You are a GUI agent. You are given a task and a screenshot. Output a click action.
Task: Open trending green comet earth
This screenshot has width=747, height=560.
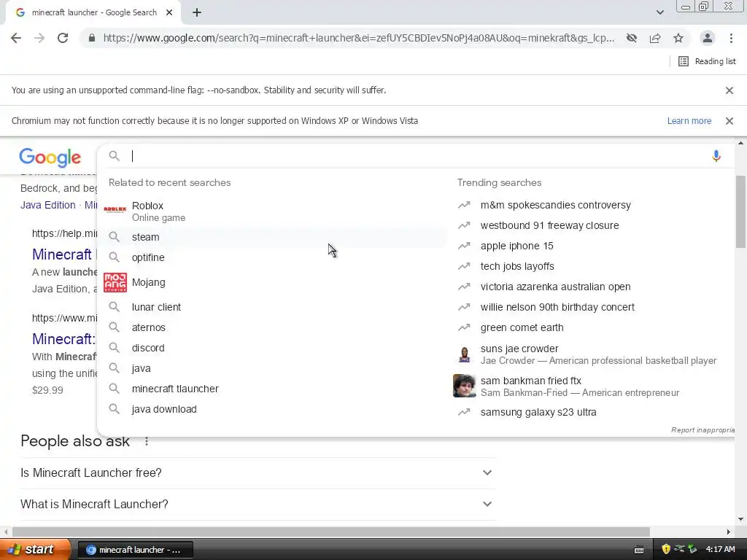tap(522, 328)
